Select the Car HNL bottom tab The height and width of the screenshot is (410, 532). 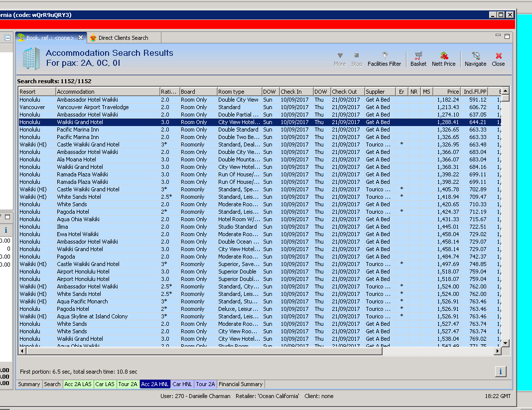point(182,384)
